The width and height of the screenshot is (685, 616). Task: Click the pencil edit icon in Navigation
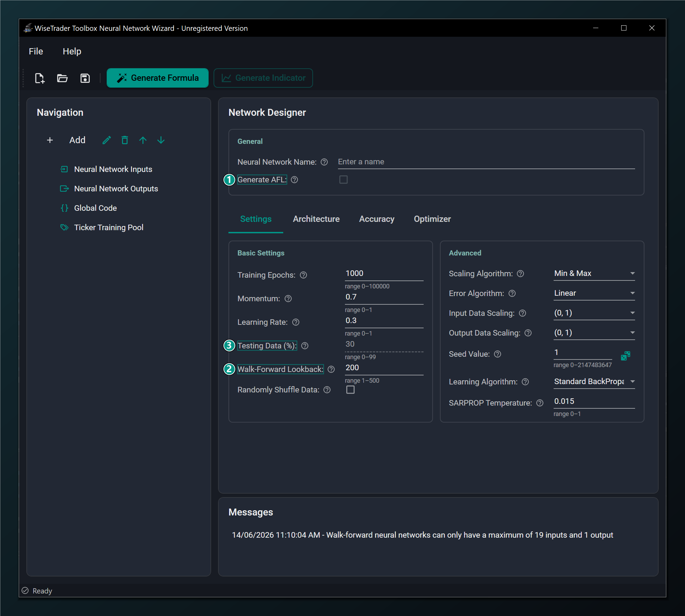[x=107, y=140]
